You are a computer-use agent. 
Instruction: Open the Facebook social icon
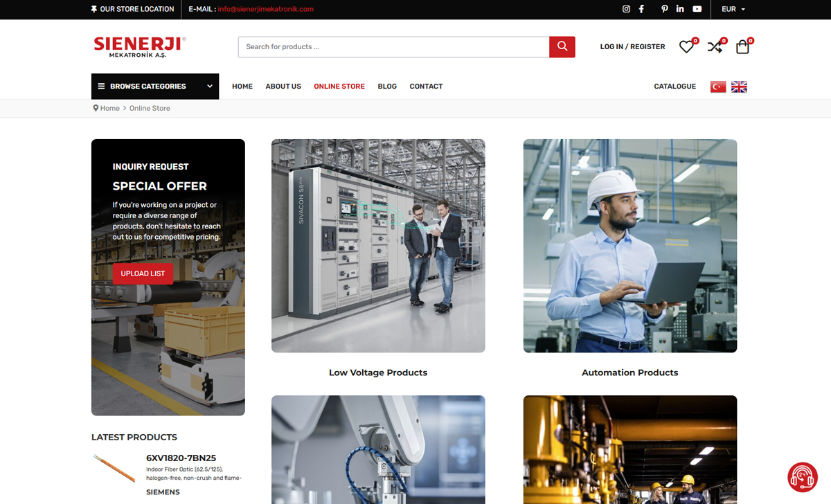[x=641, y=9]
